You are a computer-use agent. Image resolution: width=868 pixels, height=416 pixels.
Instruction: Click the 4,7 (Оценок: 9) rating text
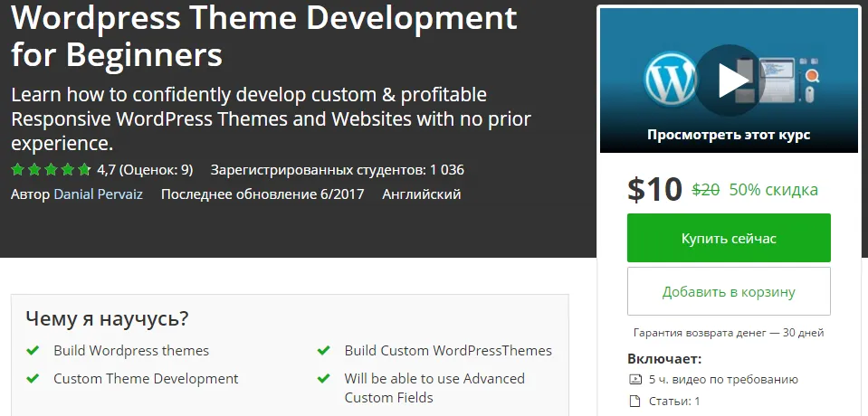pos(145,170)
